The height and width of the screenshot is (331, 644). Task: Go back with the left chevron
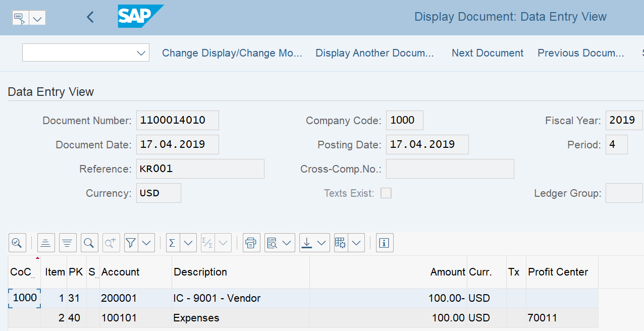[x=90, y=17]
